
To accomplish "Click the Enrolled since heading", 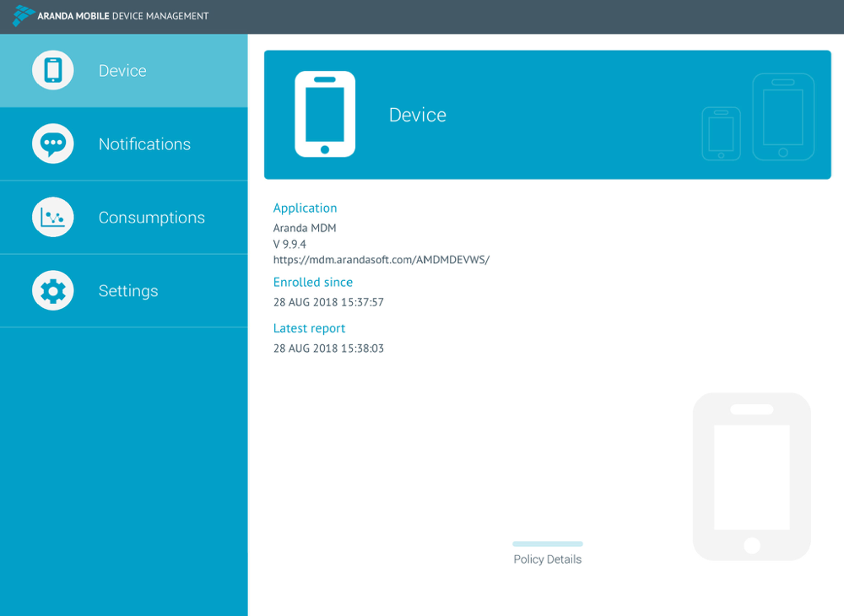I will (313, 283).
